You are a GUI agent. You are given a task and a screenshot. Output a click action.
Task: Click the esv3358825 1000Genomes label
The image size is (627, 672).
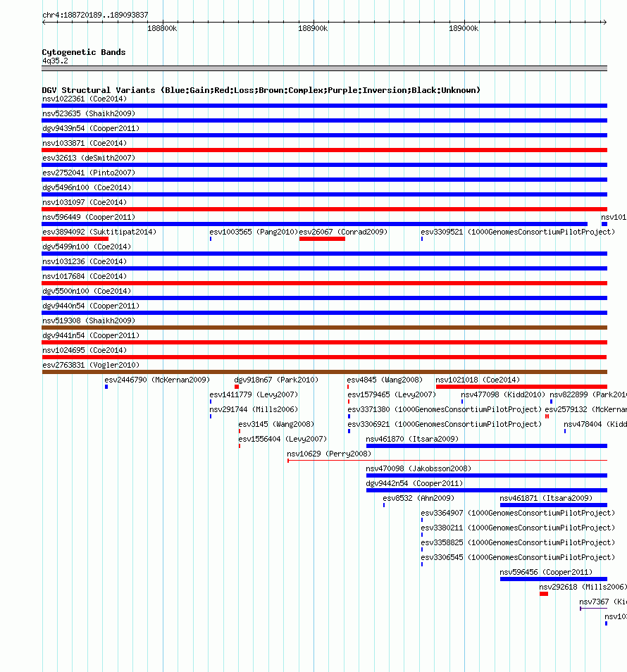(518, 542)
